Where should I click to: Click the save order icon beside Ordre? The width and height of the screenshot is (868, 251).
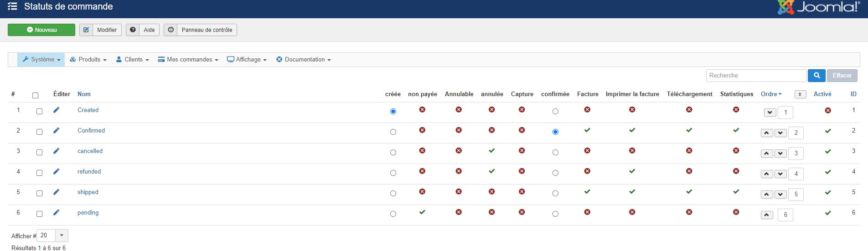point(800,94)
